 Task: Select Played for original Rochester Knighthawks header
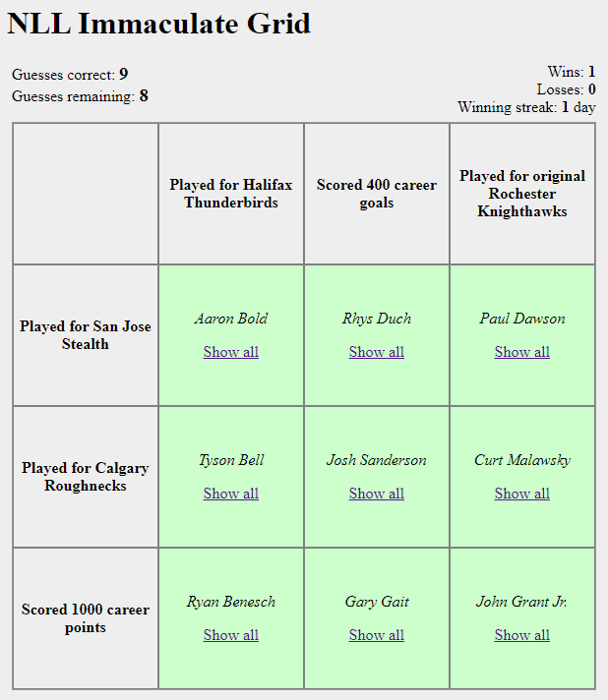click(x=522, y=194)
